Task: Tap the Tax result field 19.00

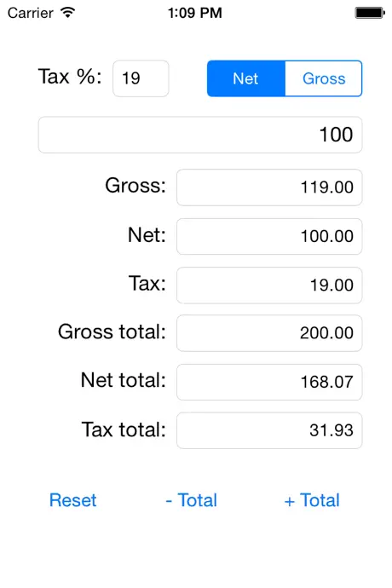Action: 269,285
